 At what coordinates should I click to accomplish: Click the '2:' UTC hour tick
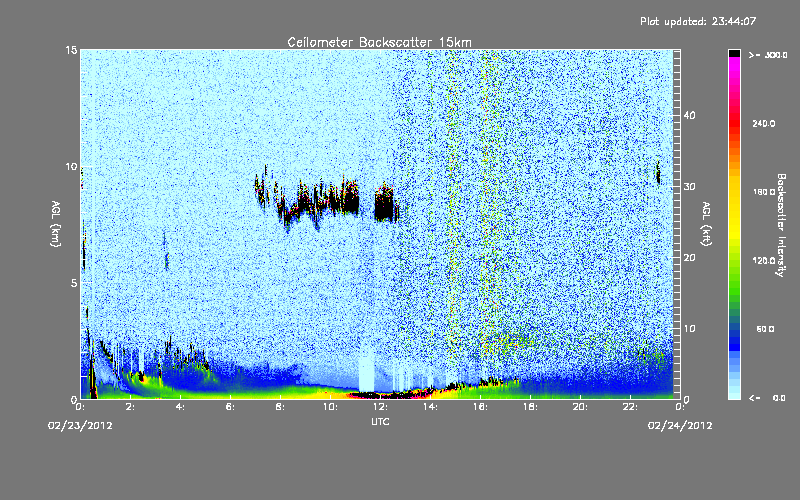tap(131, 407)
